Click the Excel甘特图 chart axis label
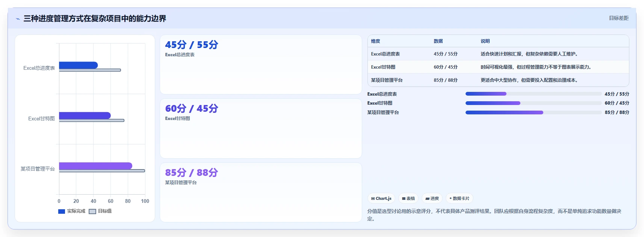 pos(41,118)
